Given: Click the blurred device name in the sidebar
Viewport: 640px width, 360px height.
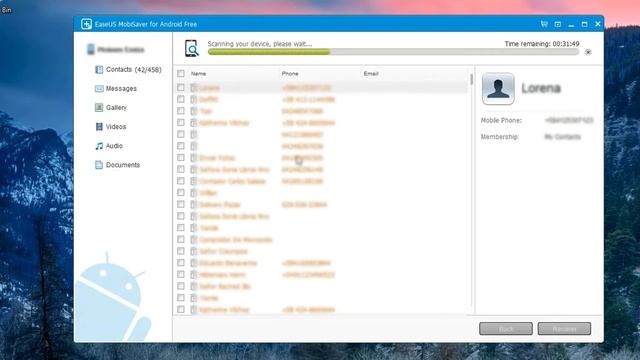Looking at the screenshot, I should (121, 50).
